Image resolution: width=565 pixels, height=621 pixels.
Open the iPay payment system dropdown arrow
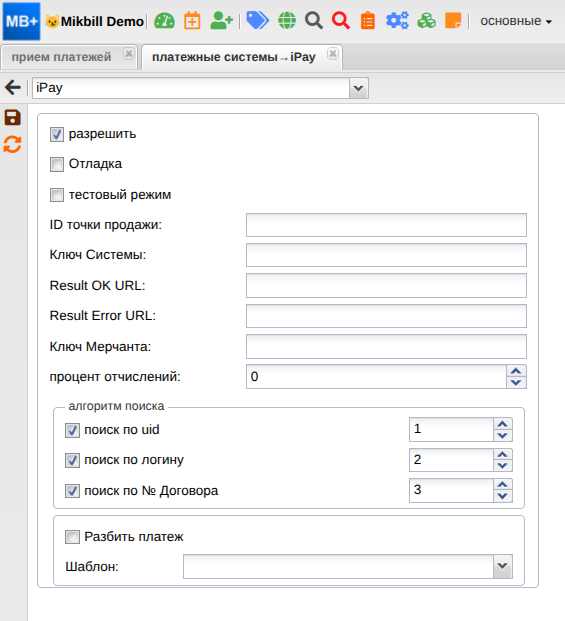[x=359, y=88]
